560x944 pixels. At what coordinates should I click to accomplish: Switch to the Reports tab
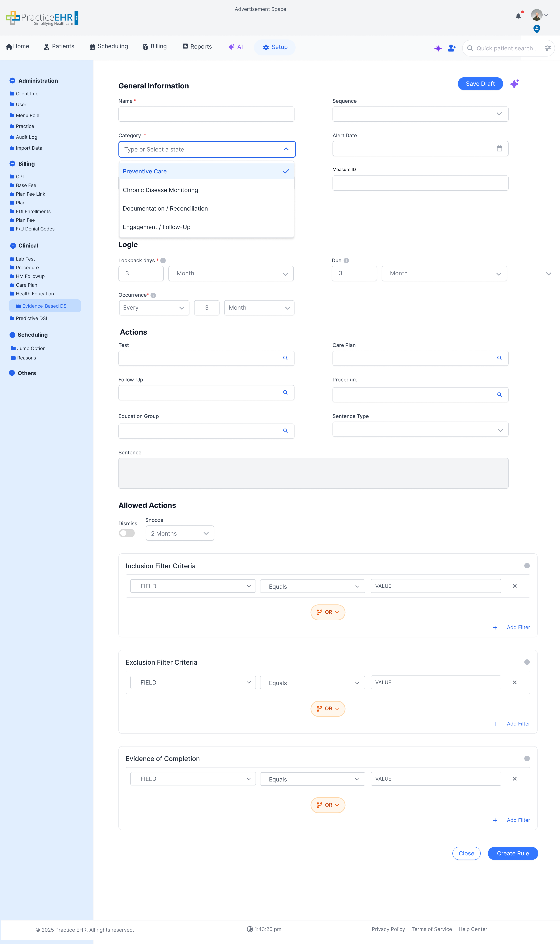[x=197, y=46]
